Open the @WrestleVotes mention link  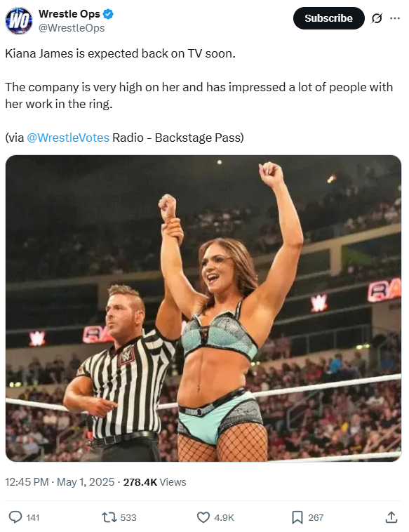[x=68, y=138]
